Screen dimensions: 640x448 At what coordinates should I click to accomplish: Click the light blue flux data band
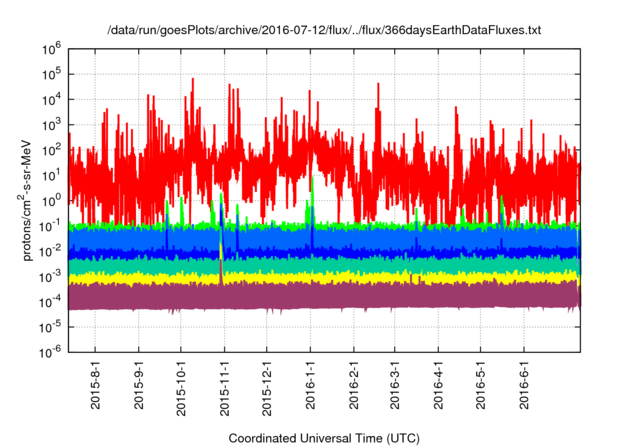[x=324, y=239]
